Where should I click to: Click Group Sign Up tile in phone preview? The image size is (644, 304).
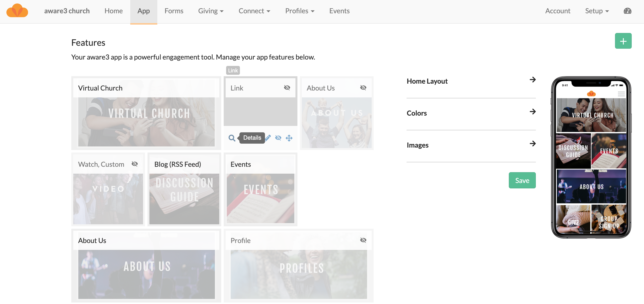click(x=609, y=219)
